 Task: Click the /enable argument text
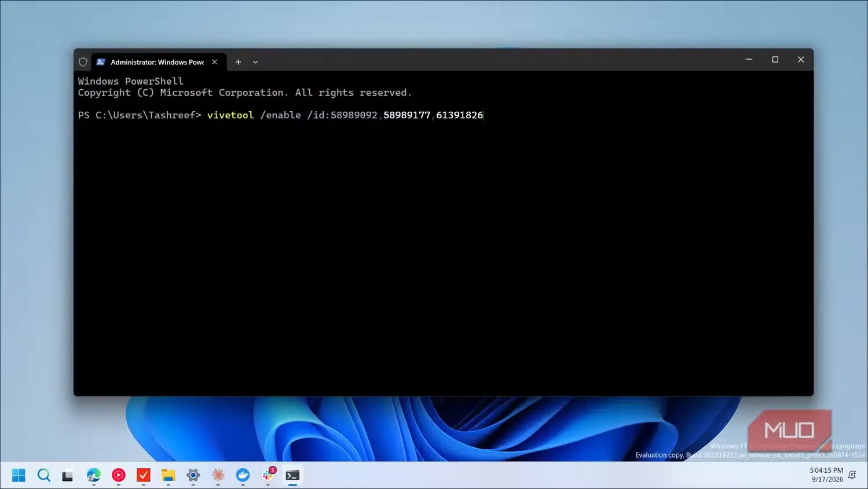click(x=281, y=115)
